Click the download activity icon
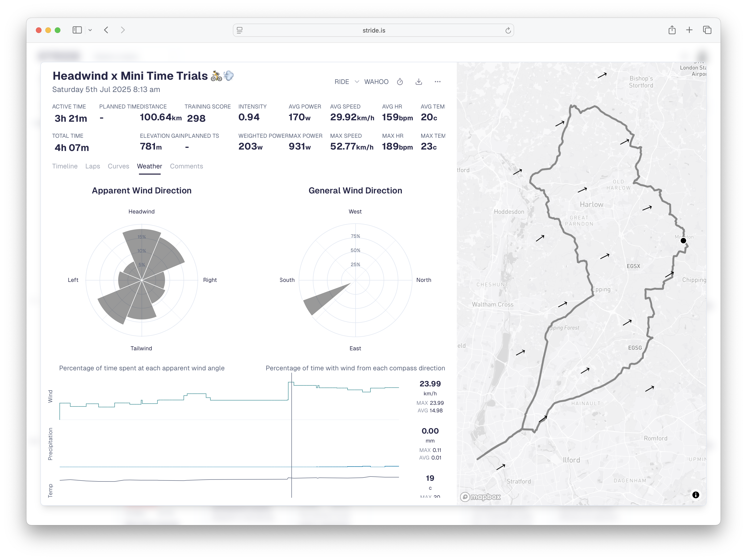The image size is (747, 560). [419, 82]
